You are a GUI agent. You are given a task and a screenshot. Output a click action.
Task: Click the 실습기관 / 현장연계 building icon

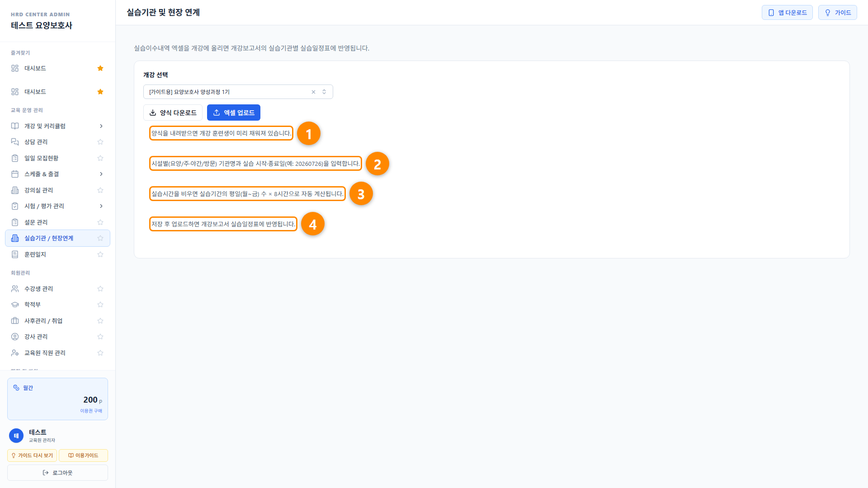[x=15, y=238]
